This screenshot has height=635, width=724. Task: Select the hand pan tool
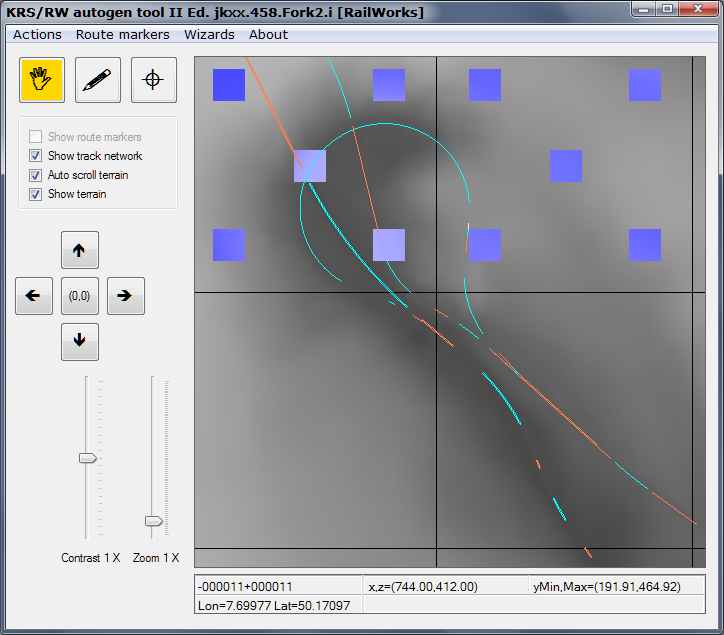pos(42,80)
